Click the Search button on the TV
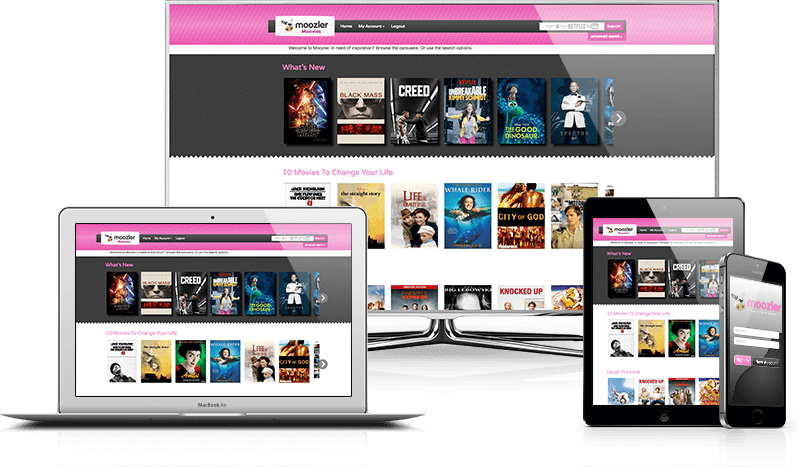 tap(614, 26)
